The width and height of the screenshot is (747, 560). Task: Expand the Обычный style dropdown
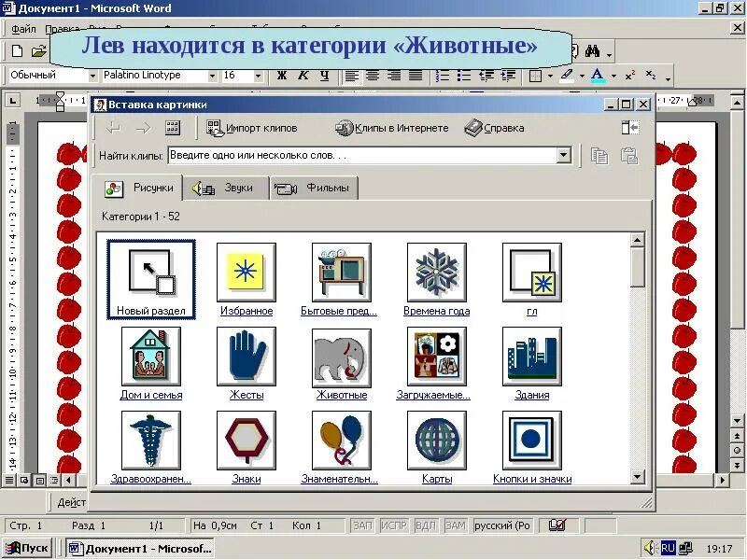click(92, 76)
